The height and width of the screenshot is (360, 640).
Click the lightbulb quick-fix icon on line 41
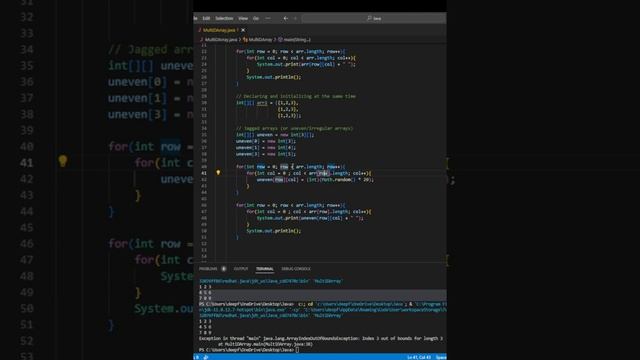tap(218, 173)
